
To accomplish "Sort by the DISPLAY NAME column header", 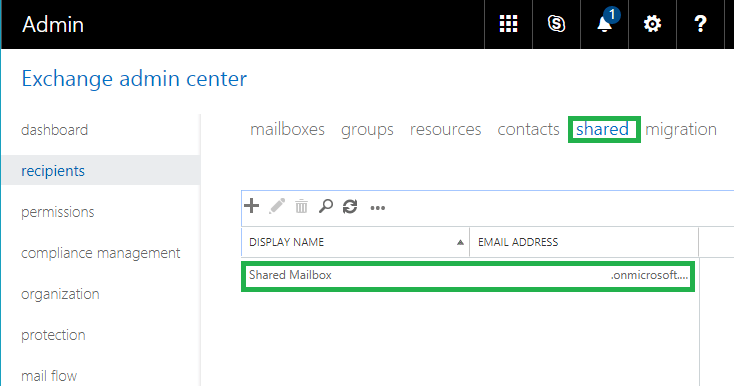I will click(355, 242).
